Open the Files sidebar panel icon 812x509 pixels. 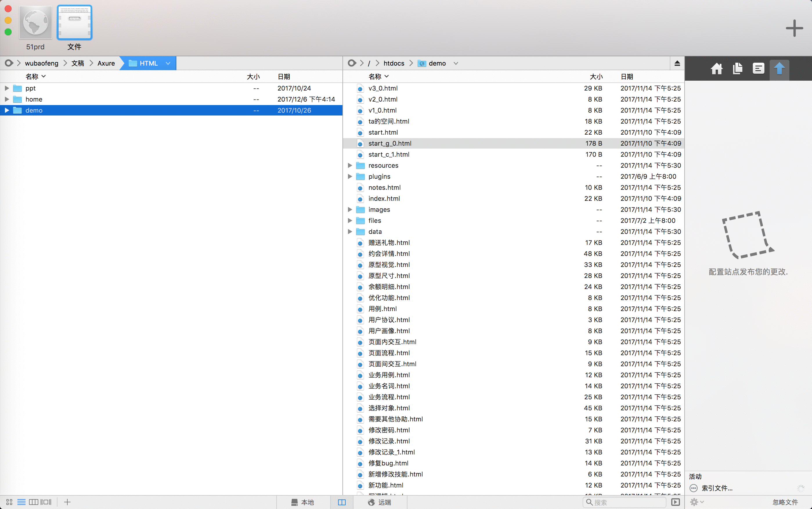tap(737, 69)
